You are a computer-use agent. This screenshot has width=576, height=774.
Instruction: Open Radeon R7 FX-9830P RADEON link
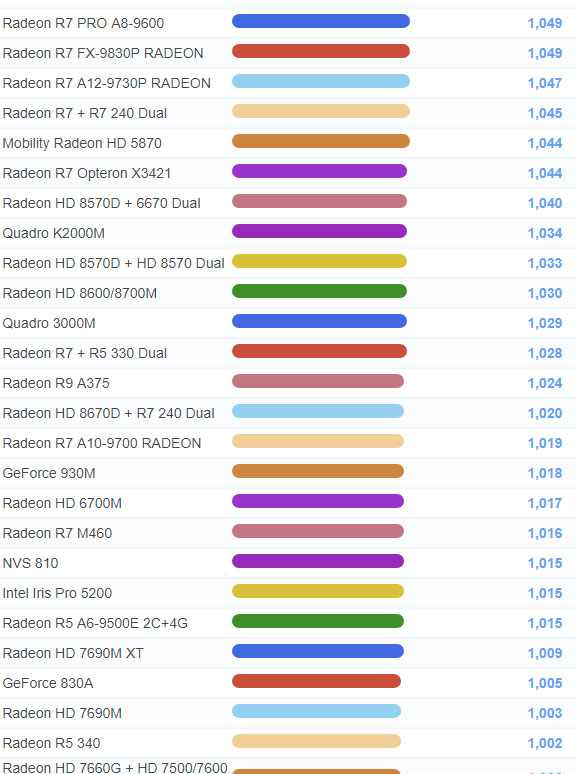(103, 53)
